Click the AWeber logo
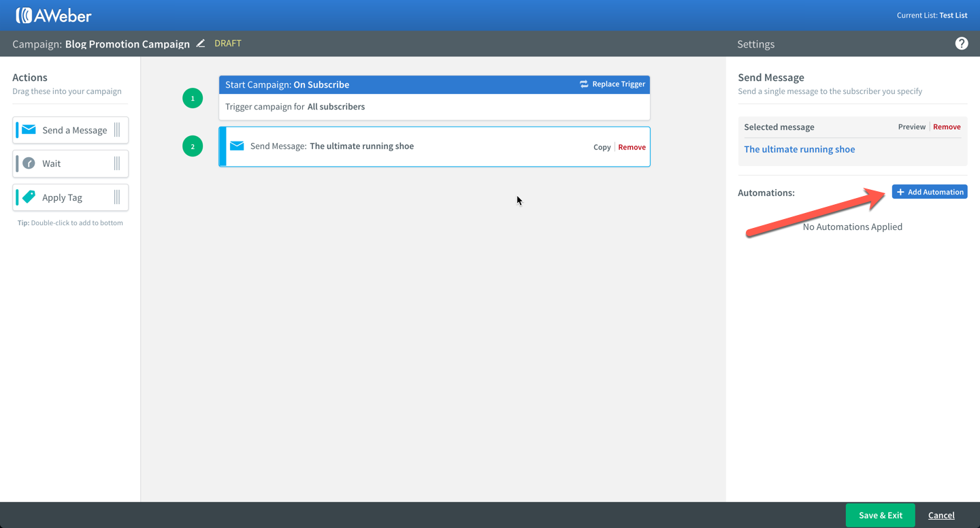This screenshot has width=980, height=528. tap(53, 15)
